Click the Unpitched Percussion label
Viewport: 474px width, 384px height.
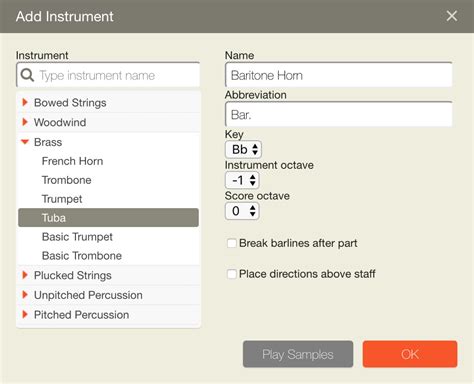pos(88,295)
